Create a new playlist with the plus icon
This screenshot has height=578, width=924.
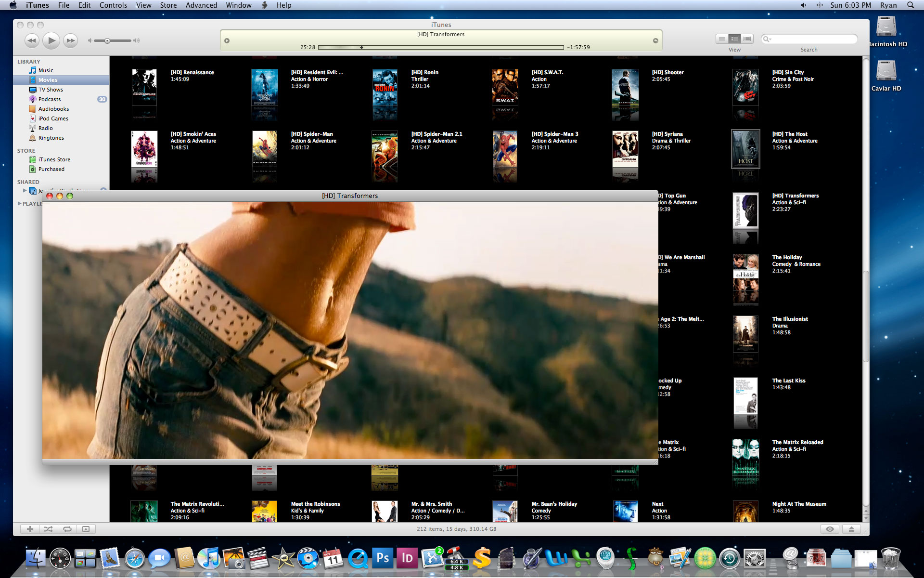pos(30,529)
